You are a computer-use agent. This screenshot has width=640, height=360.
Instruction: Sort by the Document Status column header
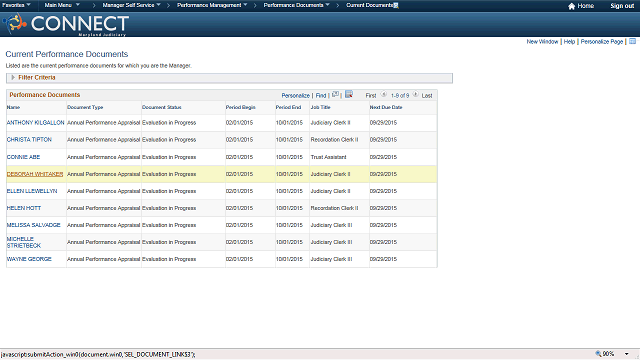(162, 107)
